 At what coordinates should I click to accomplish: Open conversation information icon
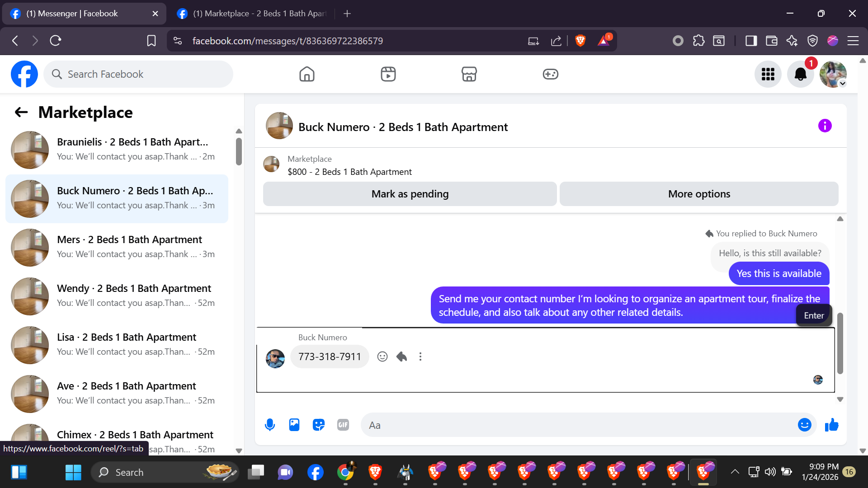825,126
